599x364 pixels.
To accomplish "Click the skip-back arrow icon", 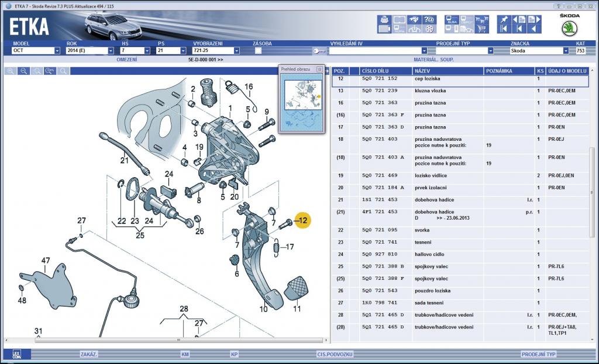I will coord(519,29).
